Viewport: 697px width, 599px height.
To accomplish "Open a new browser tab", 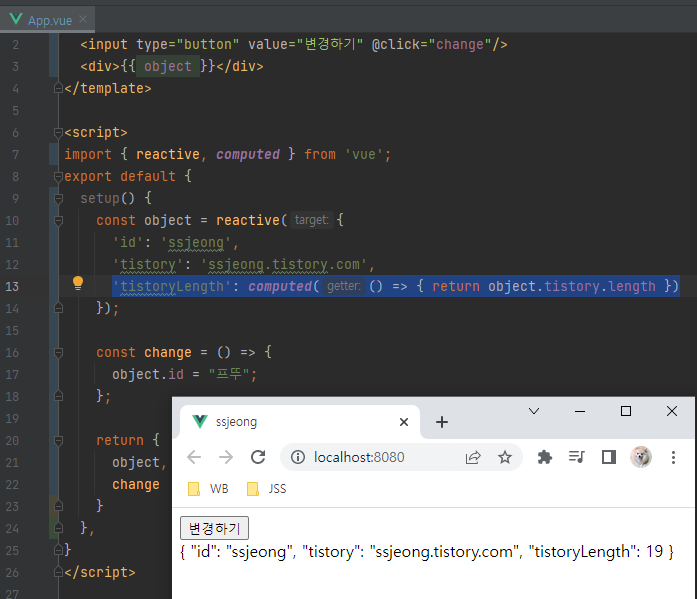I will click(442, 422).
